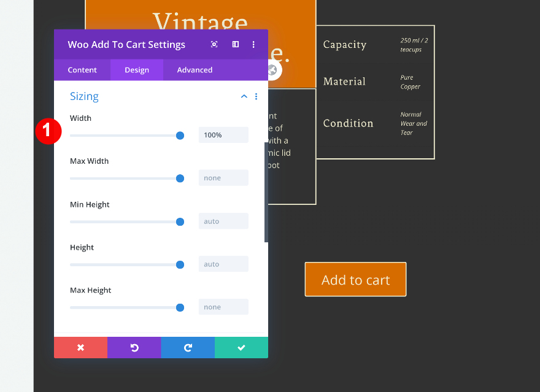
Task: Undo last change in settings footer
Action: point(134,347)
